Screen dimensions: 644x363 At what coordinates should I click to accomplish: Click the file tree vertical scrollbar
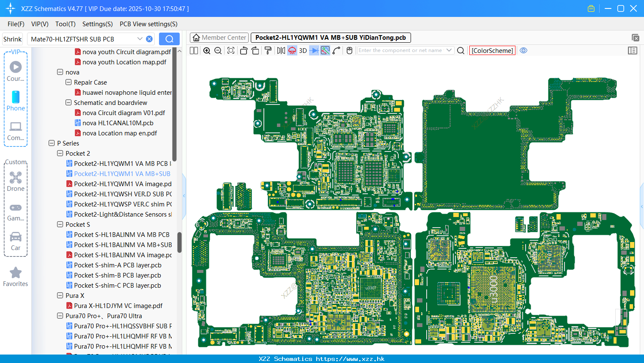pos(179,242)
